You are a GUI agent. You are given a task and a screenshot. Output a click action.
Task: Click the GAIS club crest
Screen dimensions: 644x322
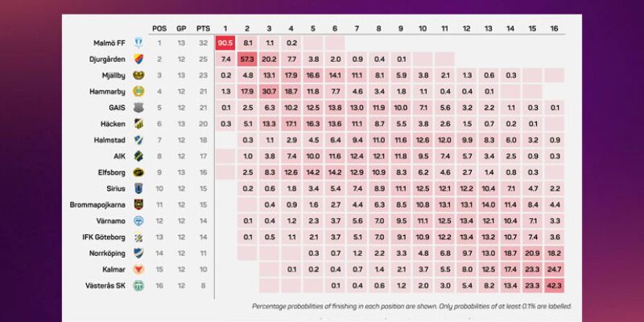pyautogui.click(x=138, y=107)
